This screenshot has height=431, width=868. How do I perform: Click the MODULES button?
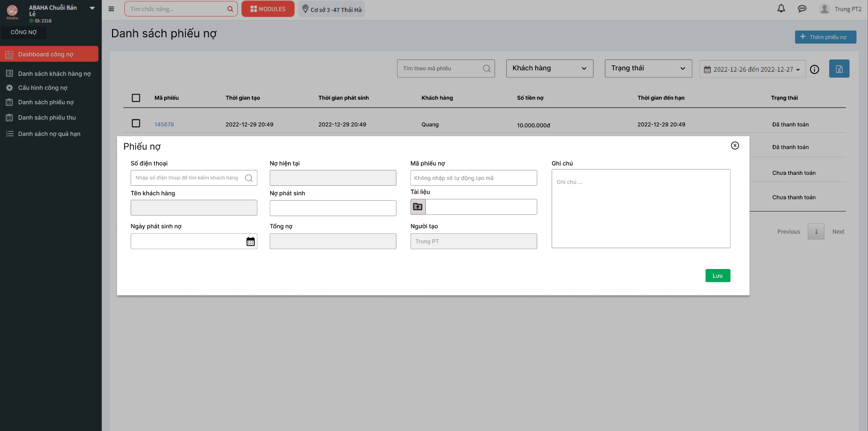click(x=268, y=9)
